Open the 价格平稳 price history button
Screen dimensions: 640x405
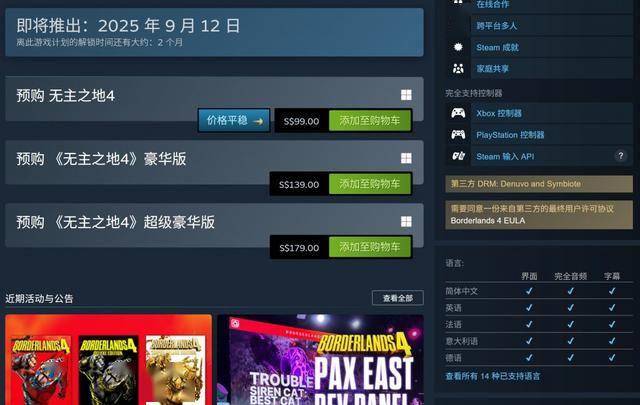(x=234, y=120)
